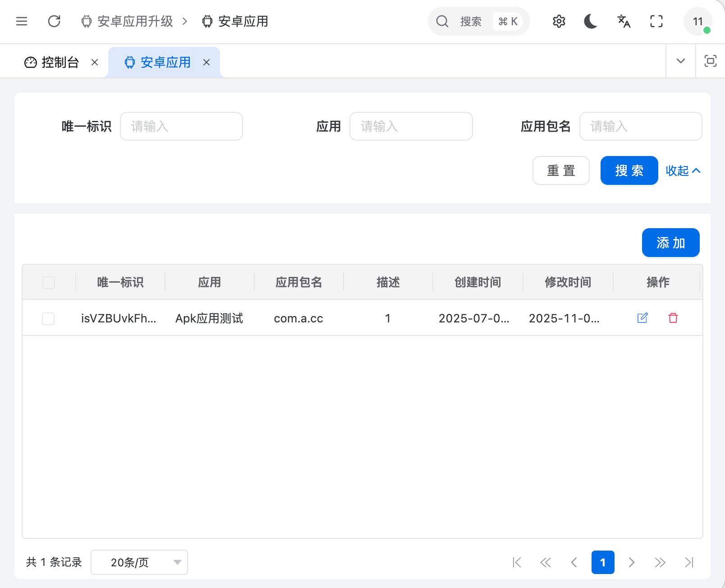
Task: Delete the Apk应用测试 row via trash icon
Action: pos(673,318)
